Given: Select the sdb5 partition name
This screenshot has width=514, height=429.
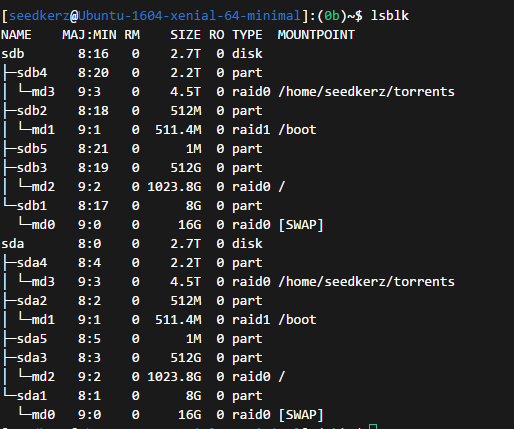Looking at the screenshot, I should (32, 149).
